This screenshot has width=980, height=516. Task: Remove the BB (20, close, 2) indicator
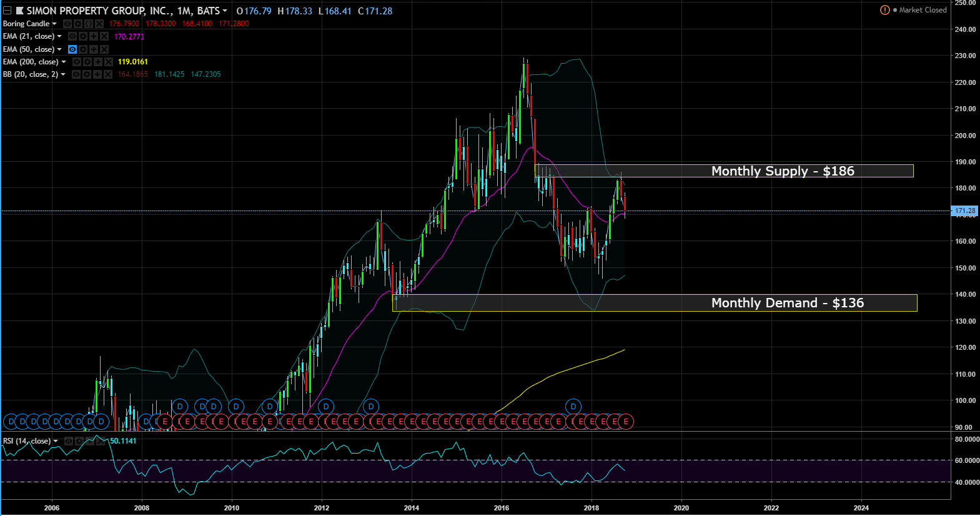tap(108, 74)
